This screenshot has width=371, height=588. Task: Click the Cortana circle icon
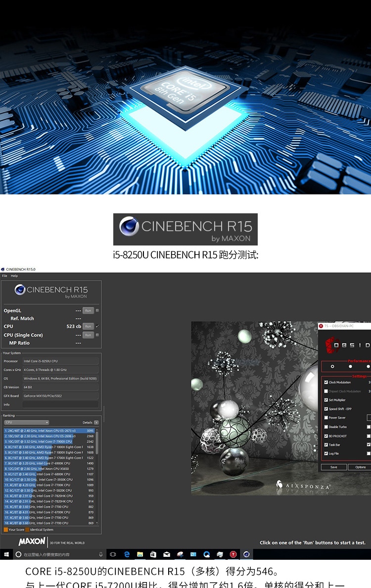tap(18, 554)
